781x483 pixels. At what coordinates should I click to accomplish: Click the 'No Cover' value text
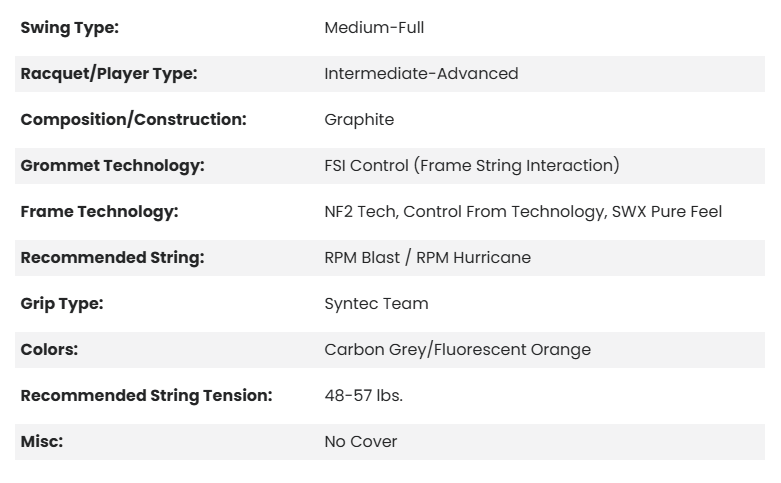360,442
